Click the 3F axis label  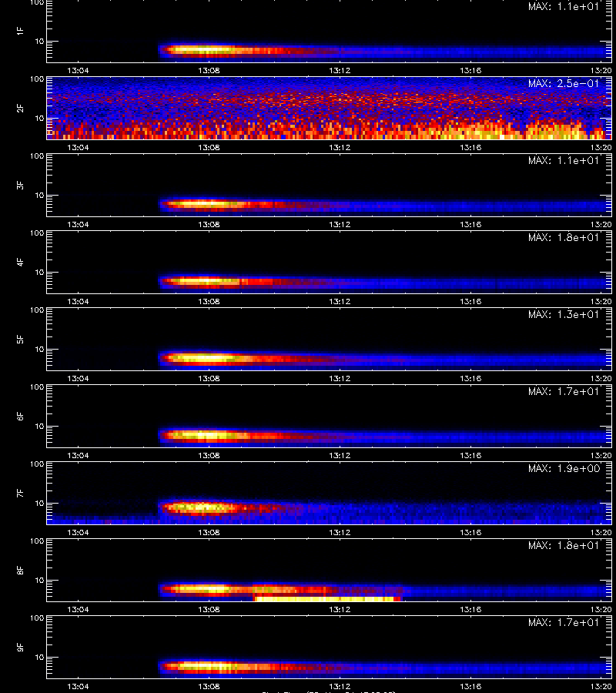[20, 185]
